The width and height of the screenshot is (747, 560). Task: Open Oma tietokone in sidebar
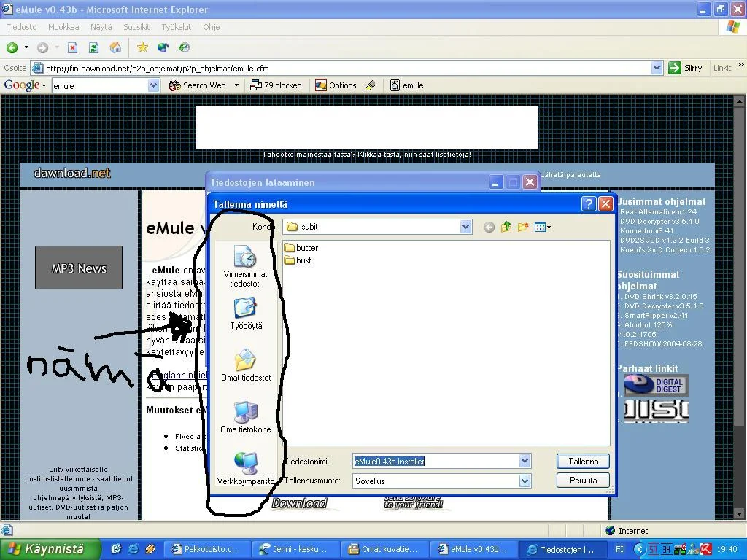pos(245,417)
